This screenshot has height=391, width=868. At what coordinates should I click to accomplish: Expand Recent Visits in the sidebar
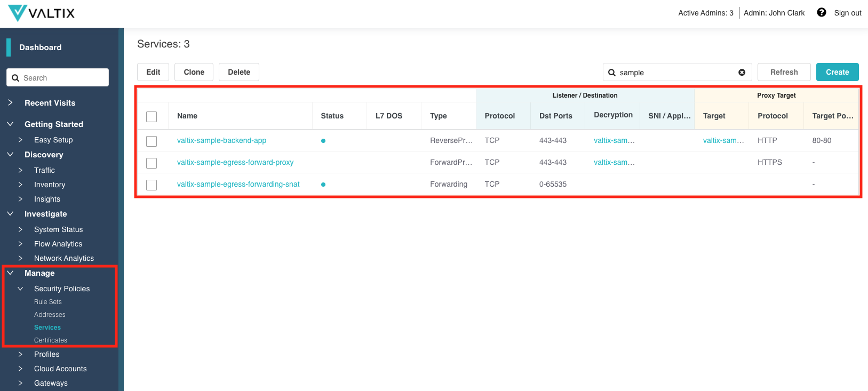point(10,102)
